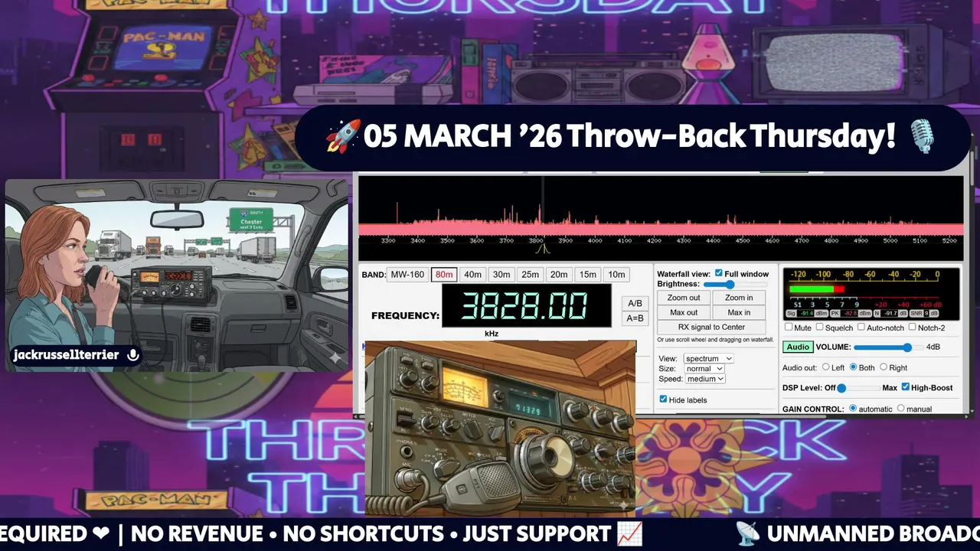Click the A=B button
The width and height of the screenshot is (980, 551).
(635, 318)
